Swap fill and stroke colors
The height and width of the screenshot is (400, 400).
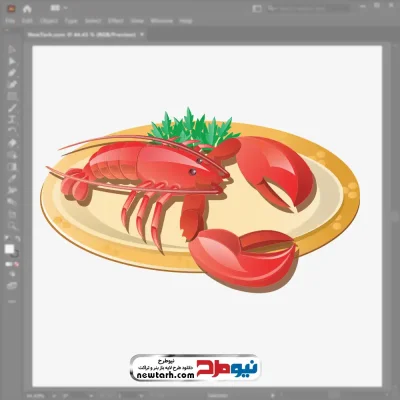click(17, 238)
